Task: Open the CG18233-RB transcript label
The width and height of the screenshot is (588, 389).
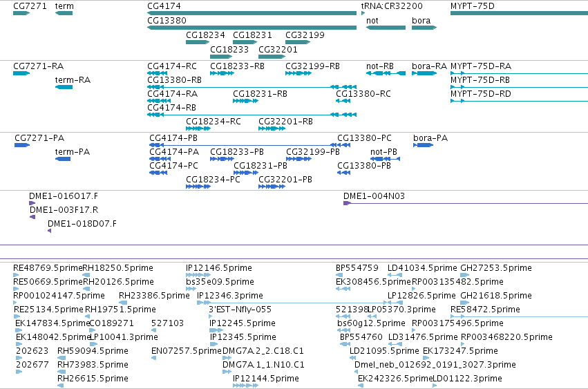Action: tap(237, 66)
